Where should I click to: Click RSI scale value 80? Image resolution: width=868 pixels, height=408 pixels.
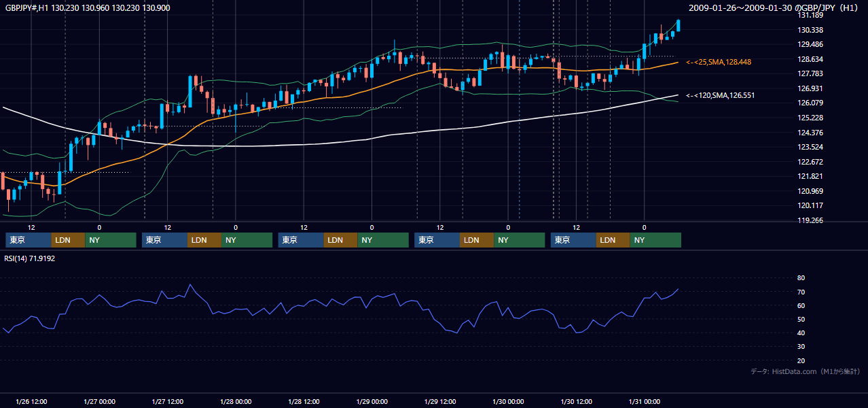801,278
